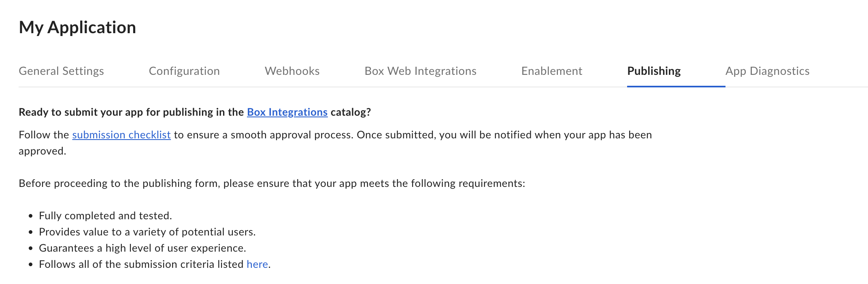This screenshot has width=868, height=284.
Task: Click the 'here' submission criteria link
Action: point(257,264)
